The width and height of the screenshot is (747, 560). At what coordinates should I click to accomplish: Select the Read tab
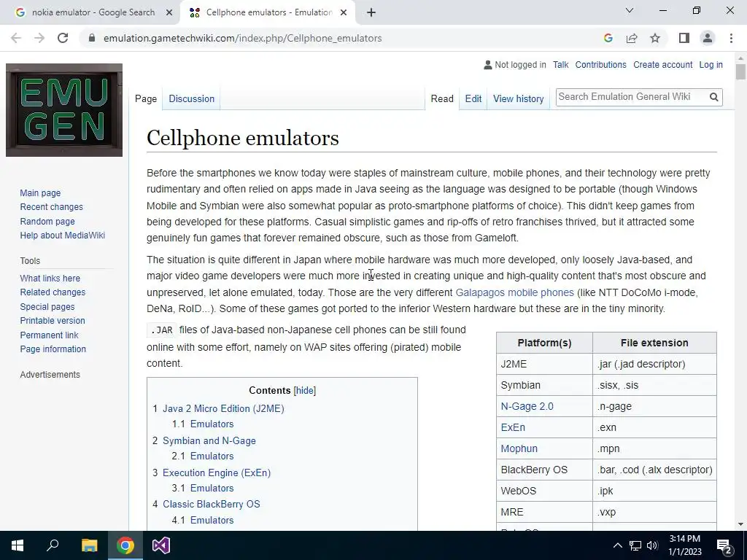442,98
